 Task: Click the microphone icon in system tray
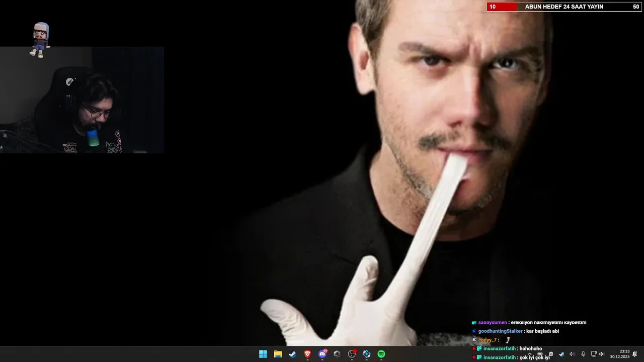[583, 354]
